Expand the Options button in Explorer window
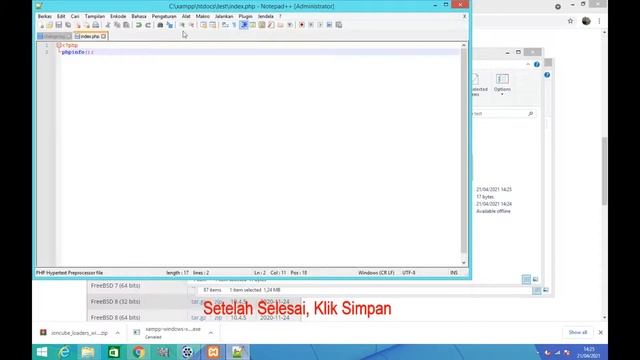 (x=502, y=84)
